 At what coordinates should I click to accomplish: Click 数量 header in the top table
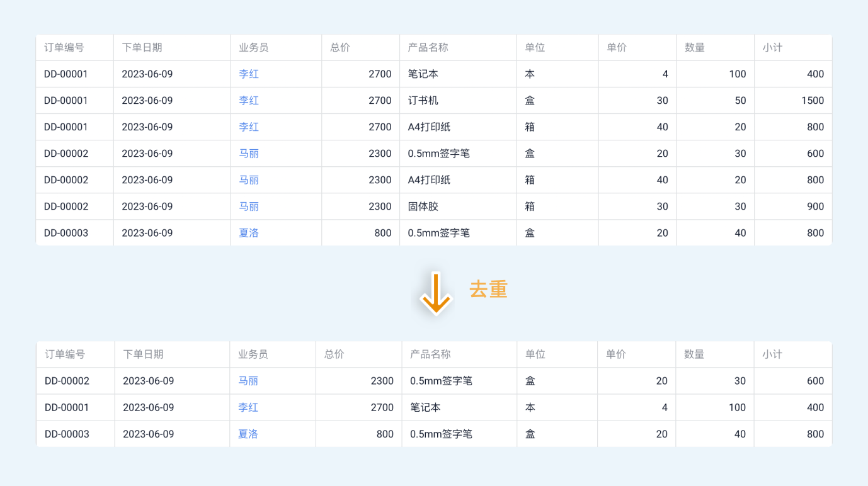click(695, 48)
